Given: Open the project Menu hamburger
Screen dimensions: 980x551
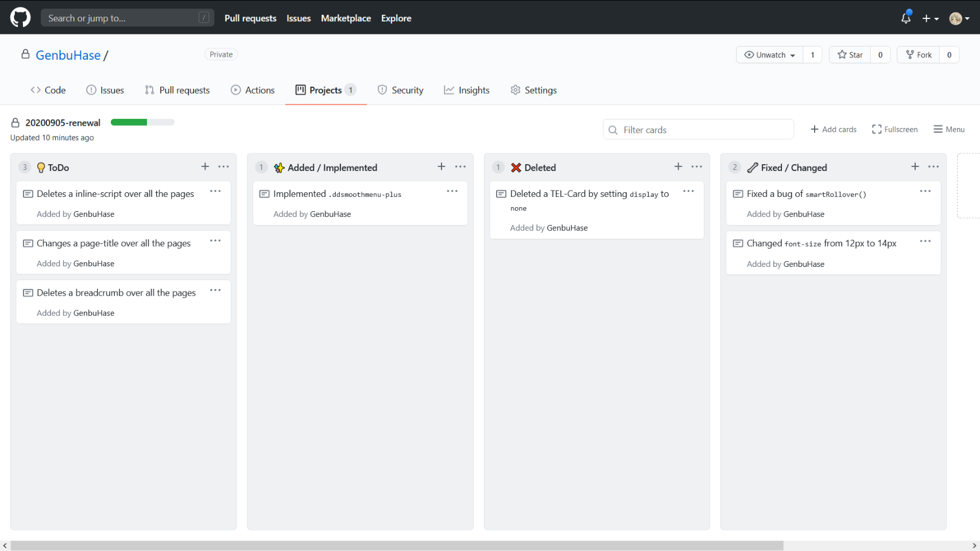Looking at the screenshot, I should point(949,129).
